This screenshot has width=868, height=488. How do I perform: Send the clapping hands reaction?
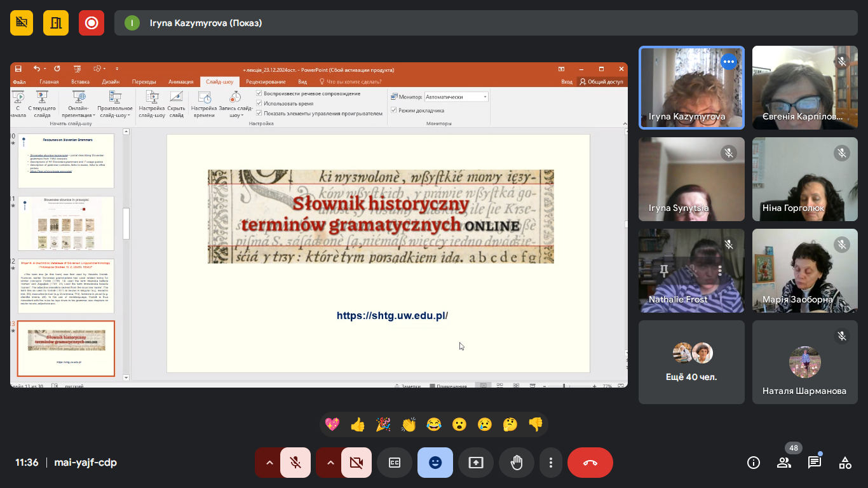(x=409, y=424)
